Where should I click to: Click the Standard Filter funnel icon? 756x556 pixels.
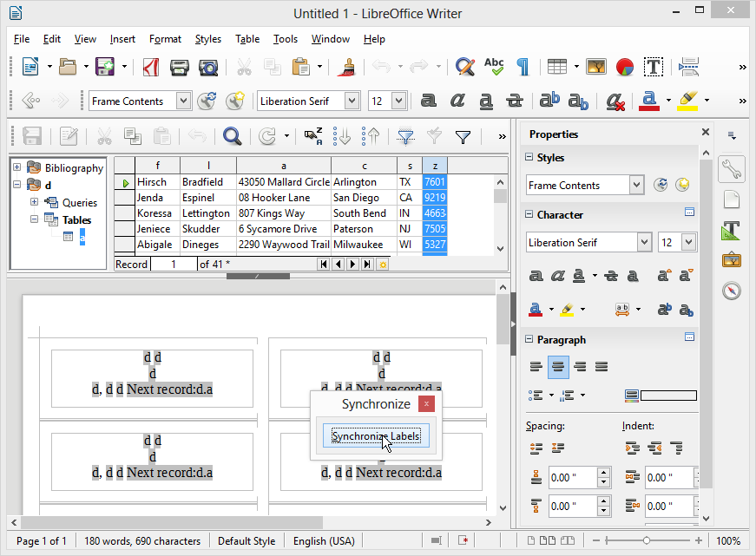coord(463,135)
